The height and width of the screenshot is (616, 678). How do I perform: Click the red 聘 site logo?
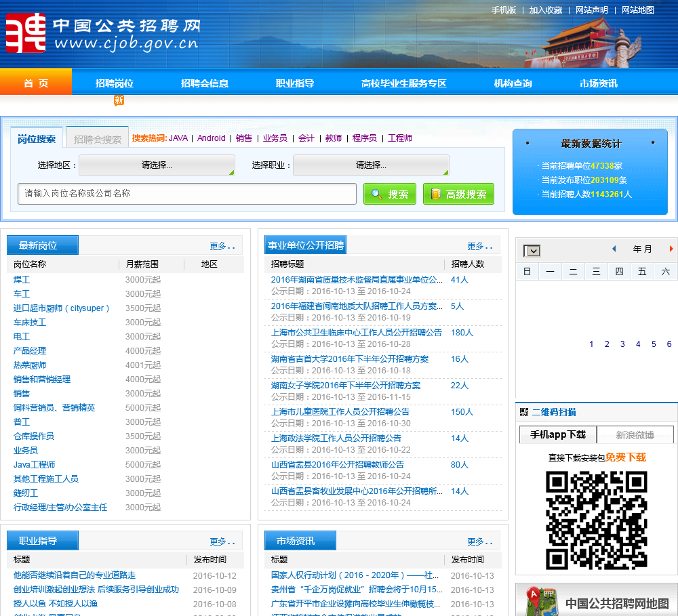click(26, 33)
